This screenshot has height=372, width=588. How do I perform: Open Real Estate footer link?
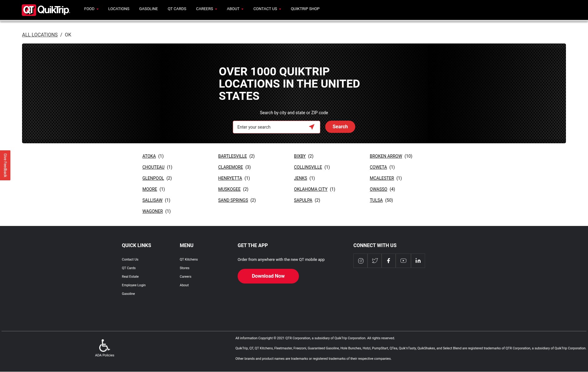[130, 276]
